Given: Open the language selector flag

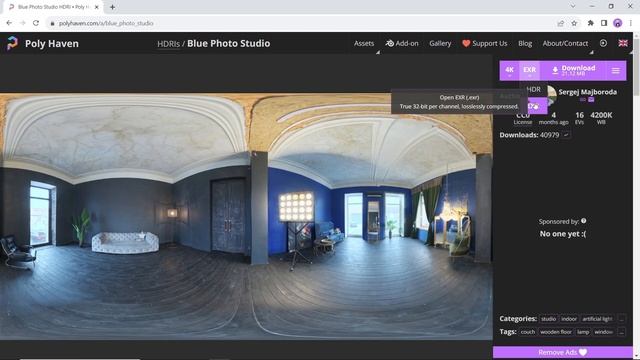Looking at the screenshot, I should pos(623,43).
